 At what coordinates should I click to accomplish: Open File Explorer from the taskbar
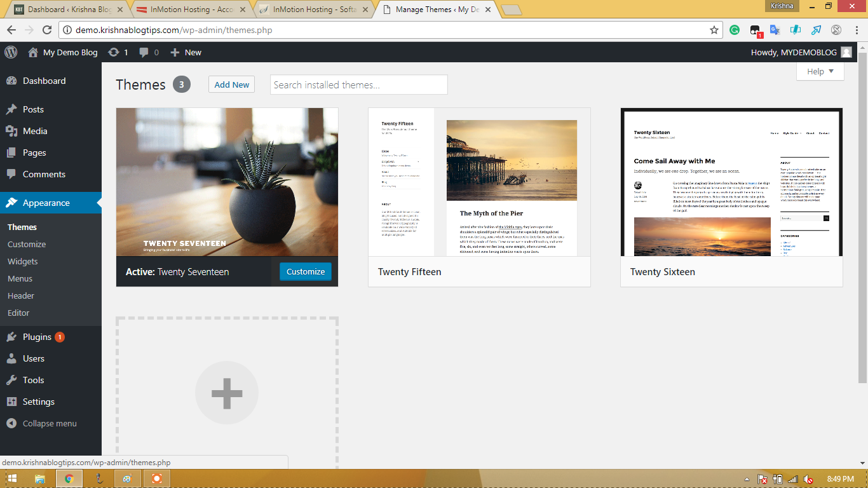pyautogui.click(x=39, y=478)
